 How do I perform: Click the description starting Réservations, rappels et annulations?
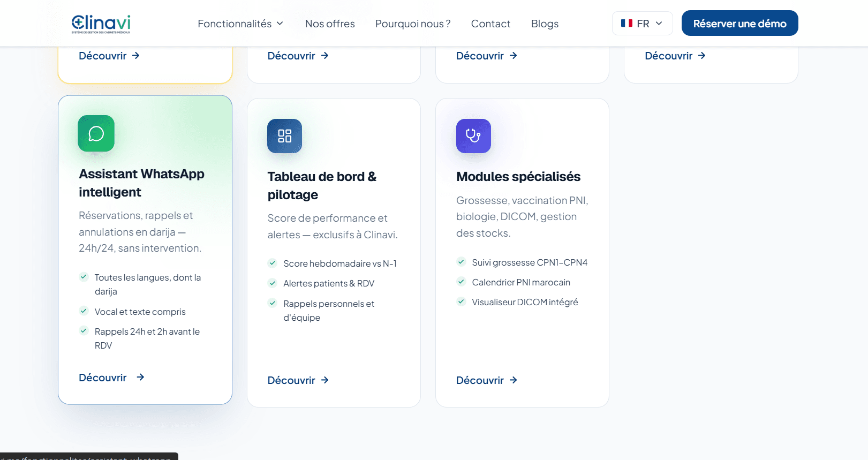[x=140, y=232]
